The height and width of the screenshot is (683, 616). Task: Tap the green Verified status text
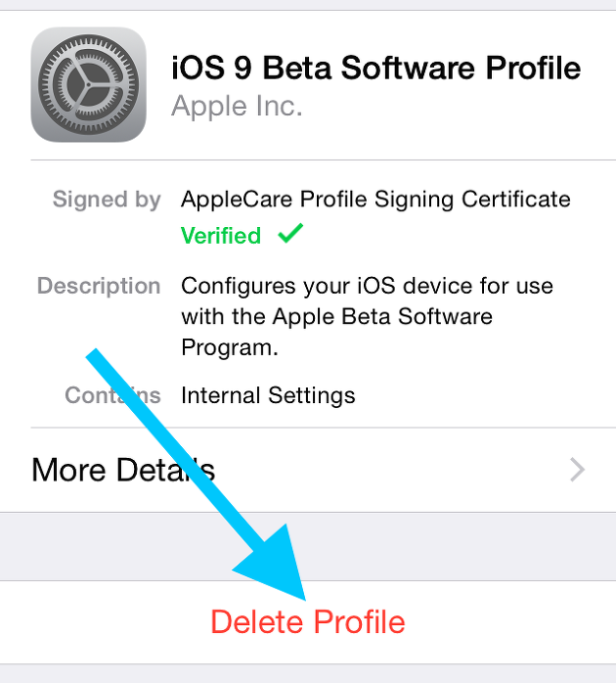(221, 236)
